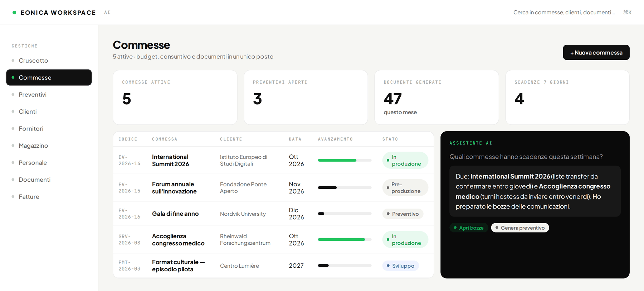Click the Accoglienza congresso medico progress bar
Screen dimensions: 644x291
coord(345,239)
